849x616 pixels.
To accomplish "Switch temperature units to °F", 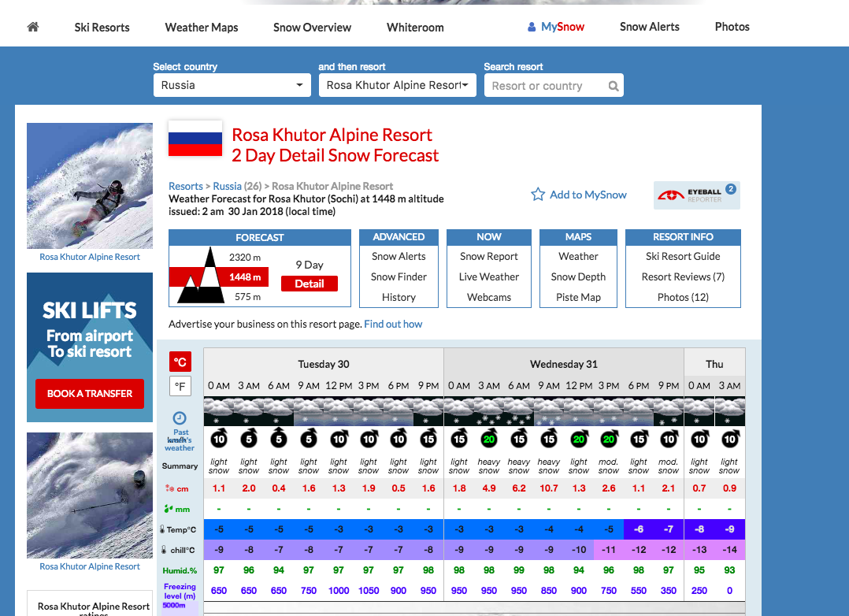I will click(x=180, y=387).
